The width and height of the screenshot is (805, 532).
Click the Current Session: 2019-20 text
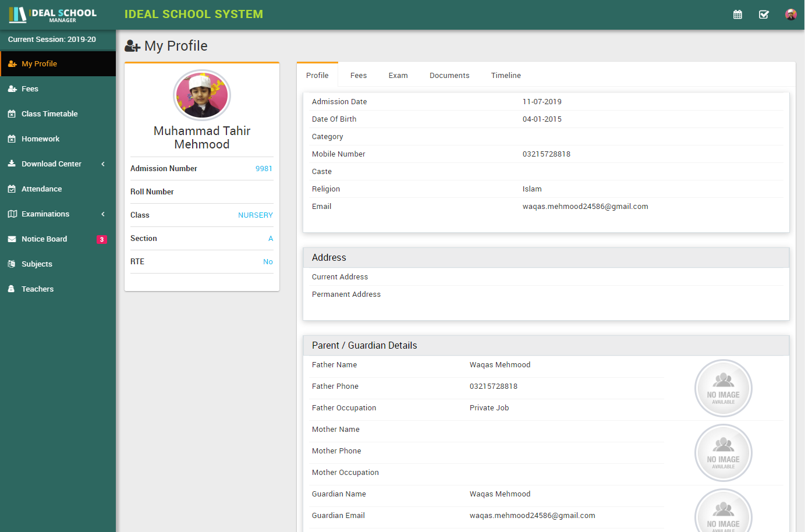(52, 40)
